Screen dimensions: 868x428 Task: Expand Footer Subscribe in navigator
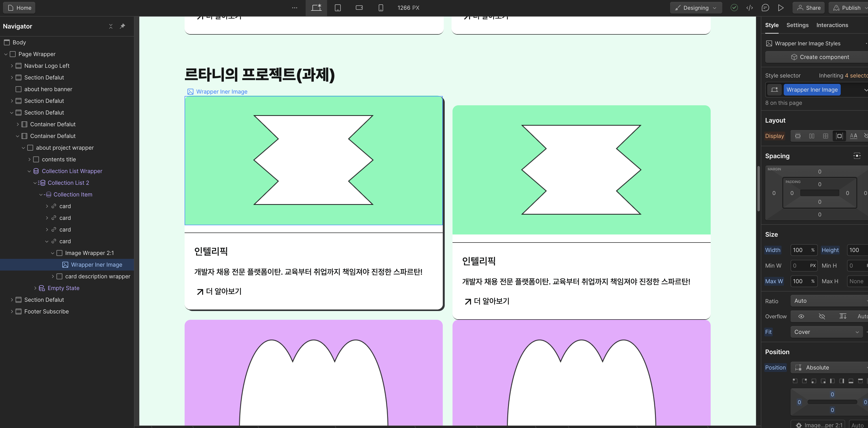12,312
